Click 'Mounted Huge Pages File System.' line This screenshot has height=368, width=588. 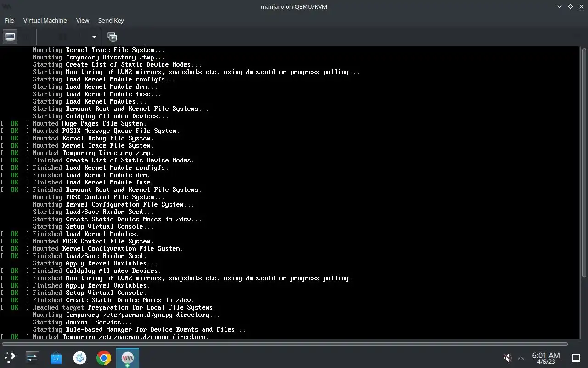coord(90,123)
